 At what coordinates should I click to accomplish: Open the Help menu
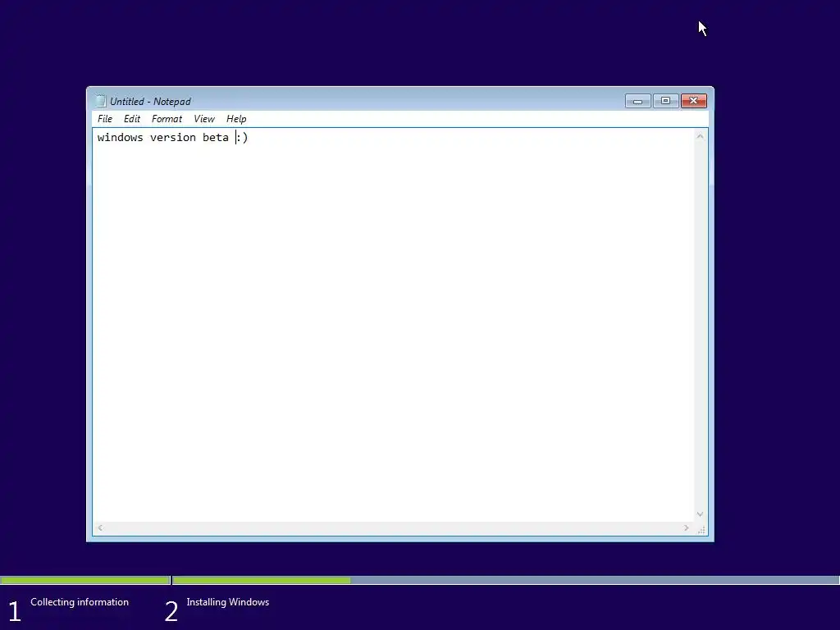point(236,119)
